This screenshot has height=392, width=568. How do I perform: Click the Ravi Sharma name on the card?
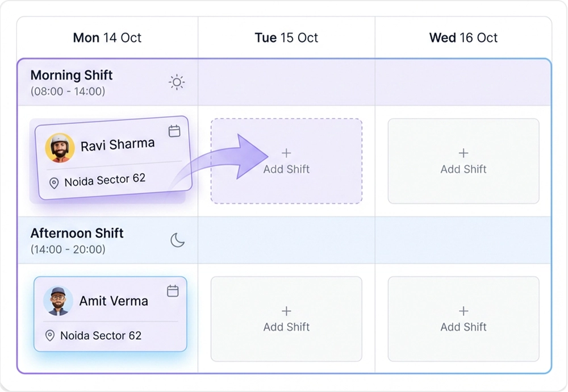[x=118, y=145]
